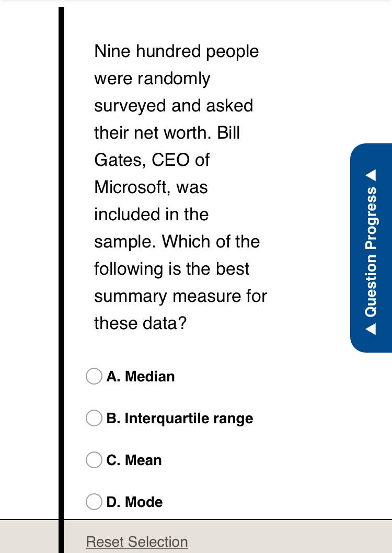Click the upper arrow on Question Progress tab
Screen dimensions: 392x553
[x=371, y=175]
